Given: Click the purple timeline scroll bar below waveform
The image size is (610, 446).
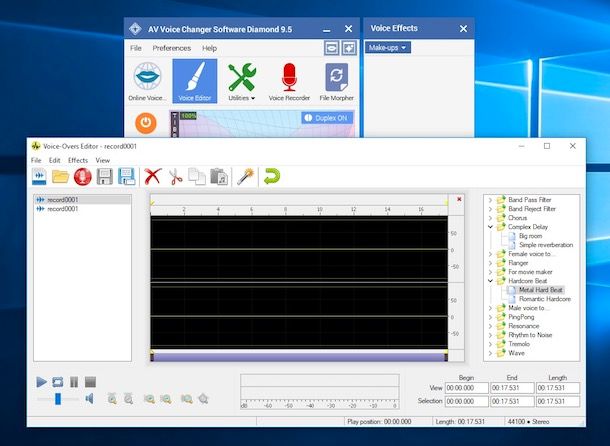Looking at the screenshot, I should [x=299, y=357].
